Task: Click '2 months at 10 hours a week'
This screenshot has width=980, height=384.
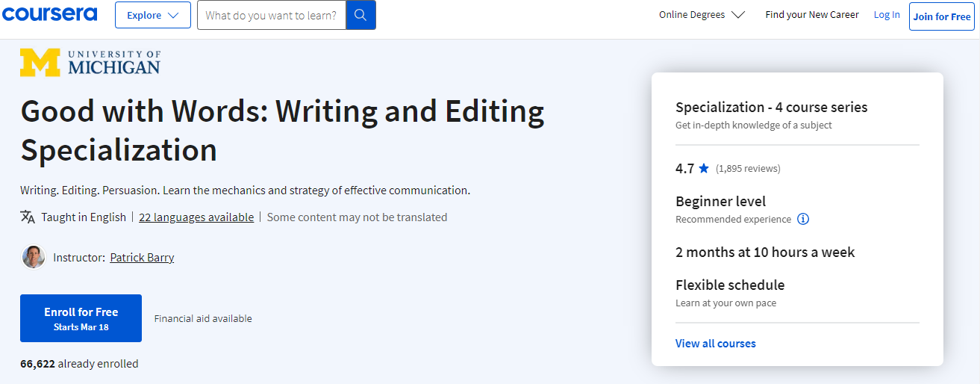Action: click(765, 252)
